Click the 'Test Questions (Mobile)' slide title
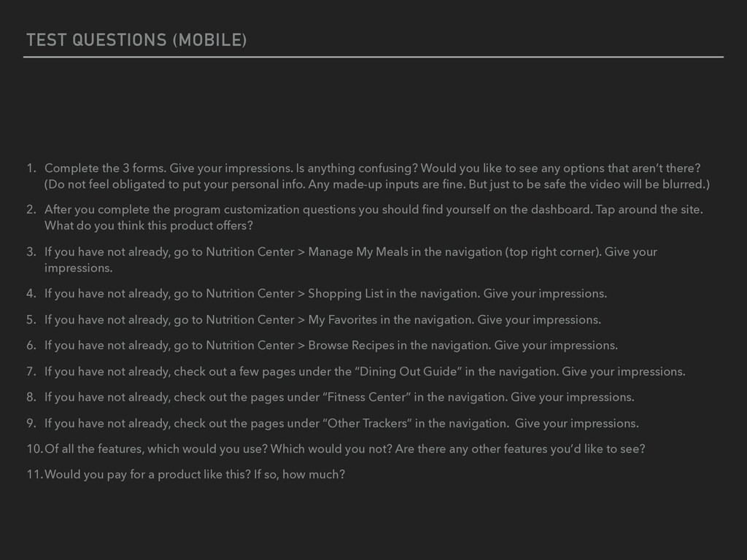Screen dimensions: 747x560 point(136,40)
